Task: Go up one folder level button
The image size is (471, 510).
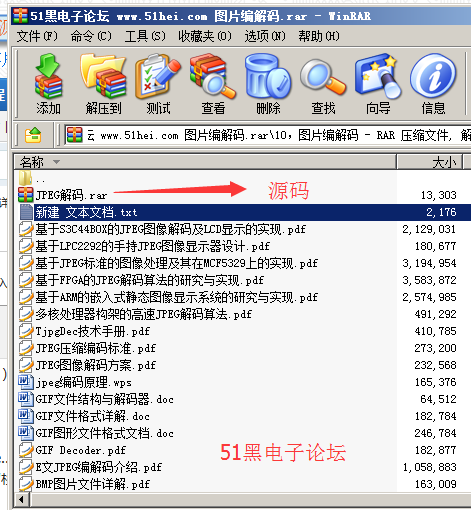Action: (33, 135)
